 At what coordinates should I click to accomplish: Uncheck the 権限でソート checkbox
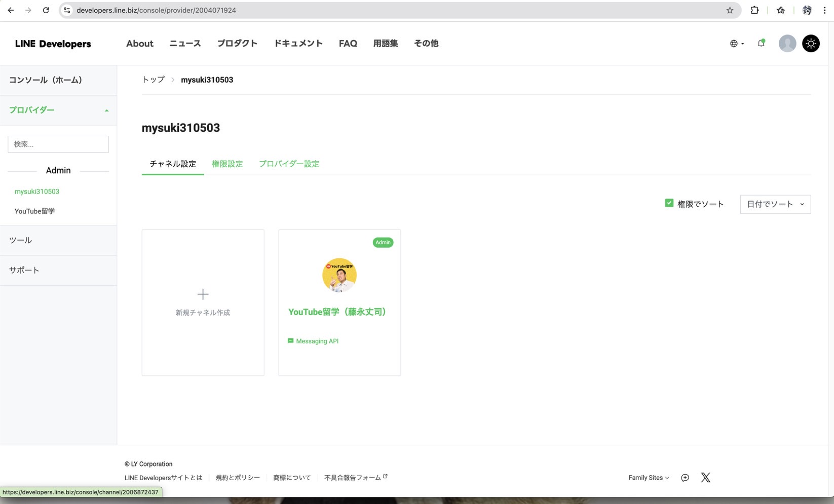click(x=669, y=203)
